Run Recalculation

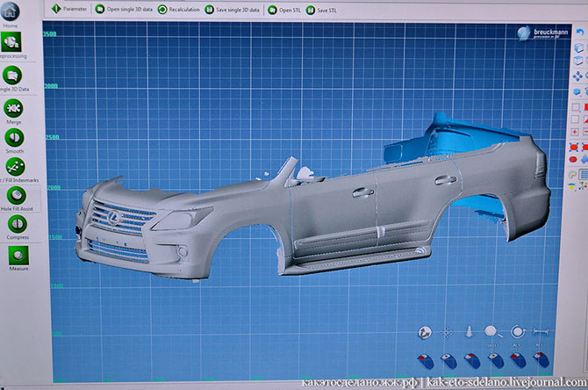point(178,10)
